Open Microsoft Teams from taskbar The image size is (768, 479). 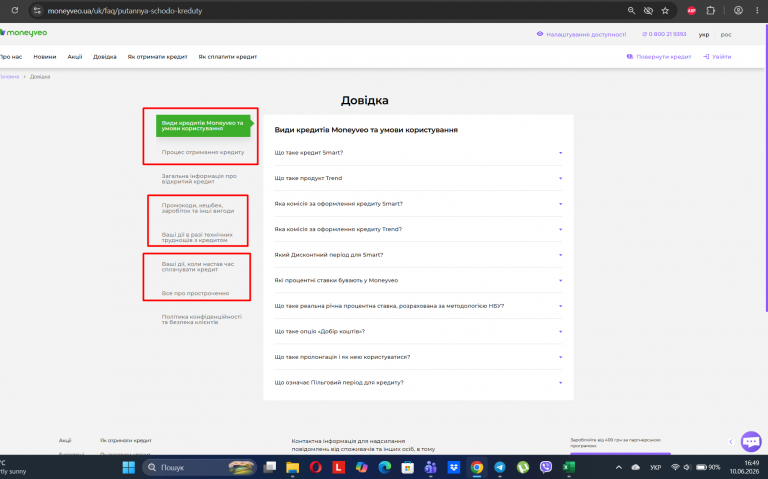(431, 467)
